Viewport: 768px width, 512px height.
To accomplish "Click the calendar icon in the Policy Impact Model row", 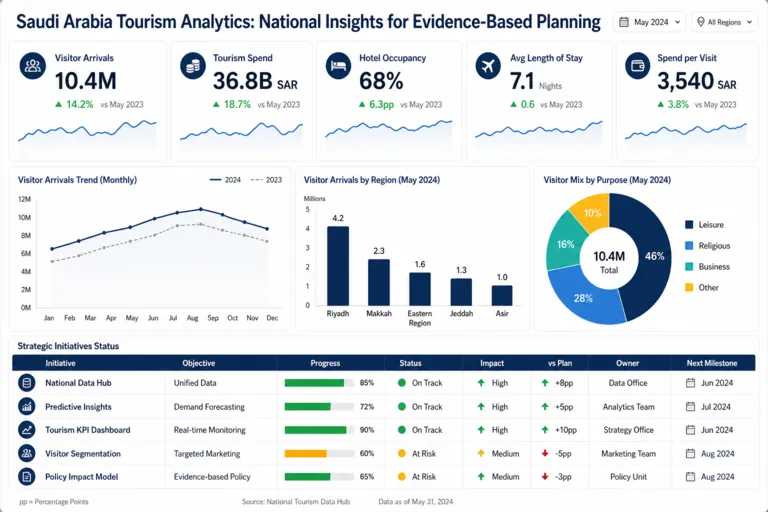I will pos(690,476).
